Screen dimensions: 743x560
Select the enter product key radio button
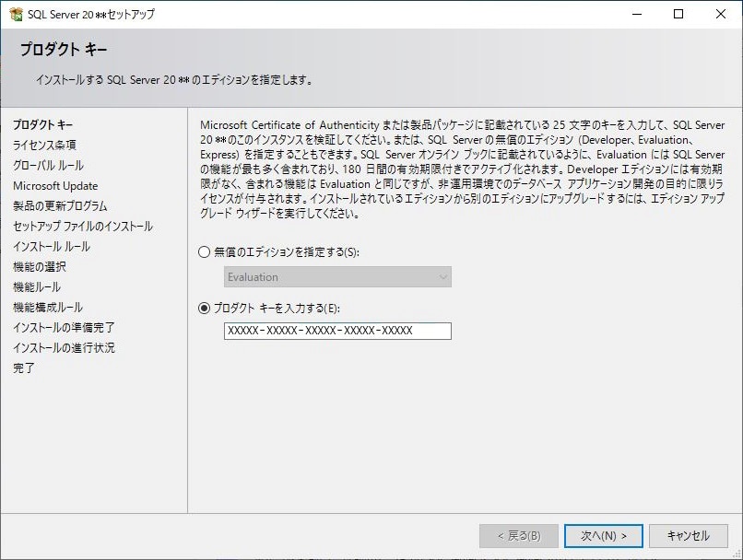205,309
